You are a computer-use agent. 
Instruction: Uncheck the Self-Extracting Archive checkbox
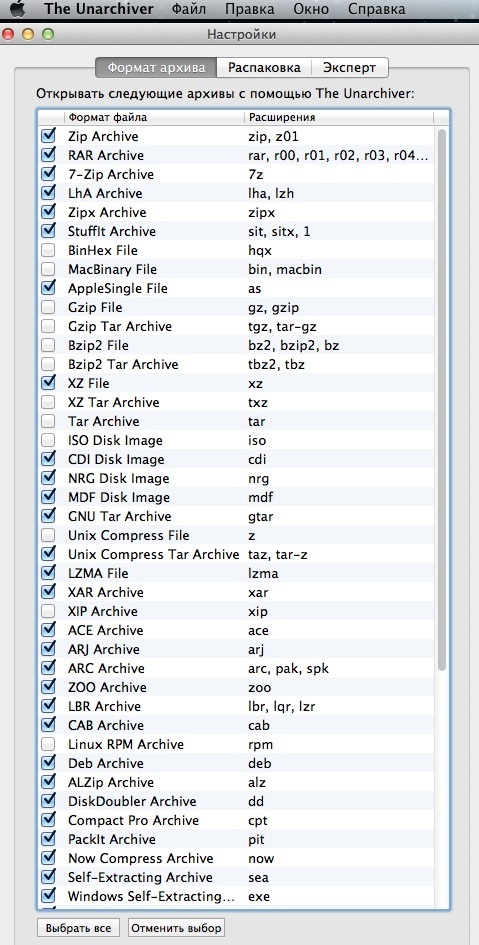[x=48, y=877]
